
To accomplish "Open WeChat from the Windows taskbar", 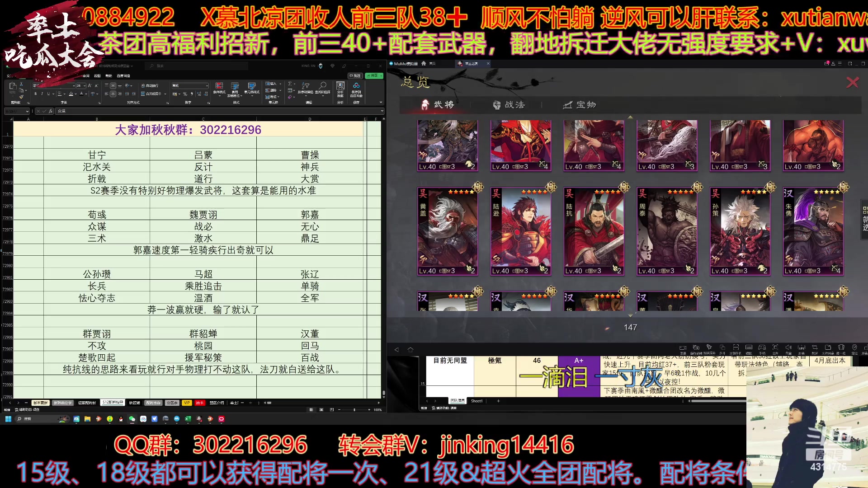I will (132, 419).
